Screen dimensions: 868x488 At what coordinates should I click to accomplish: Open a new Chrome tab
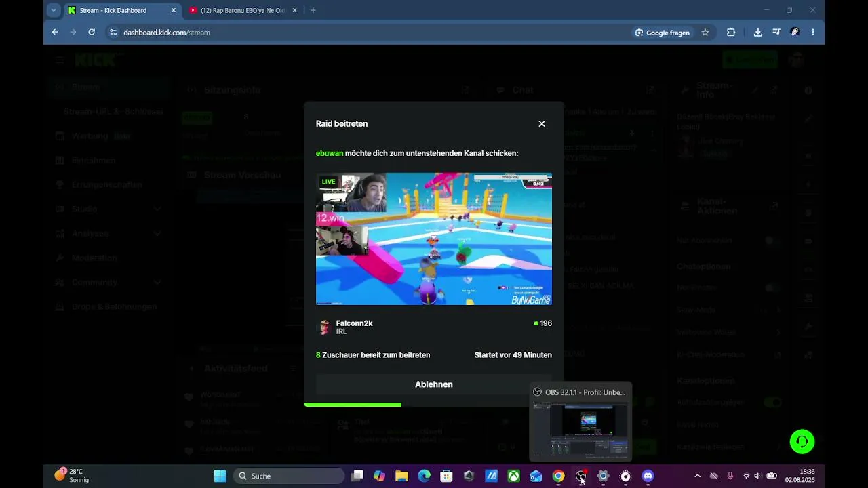(x=313, y=10)
